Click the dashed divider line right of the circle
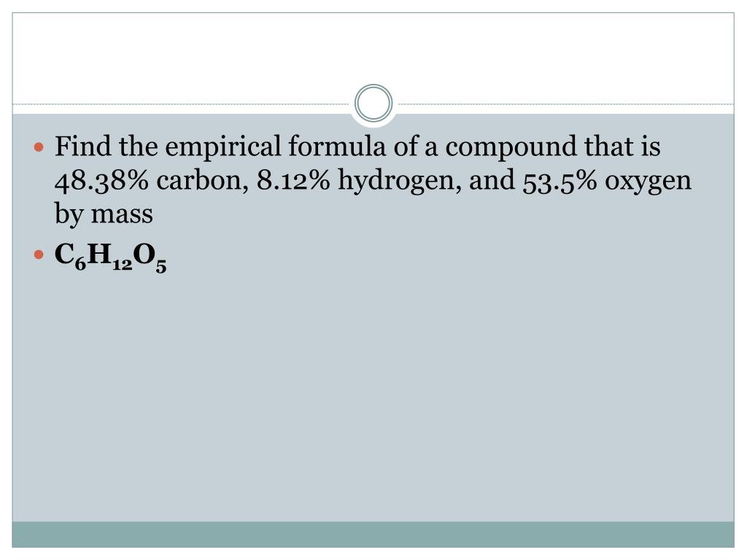747x560 pixels. (x=565, y=104)
